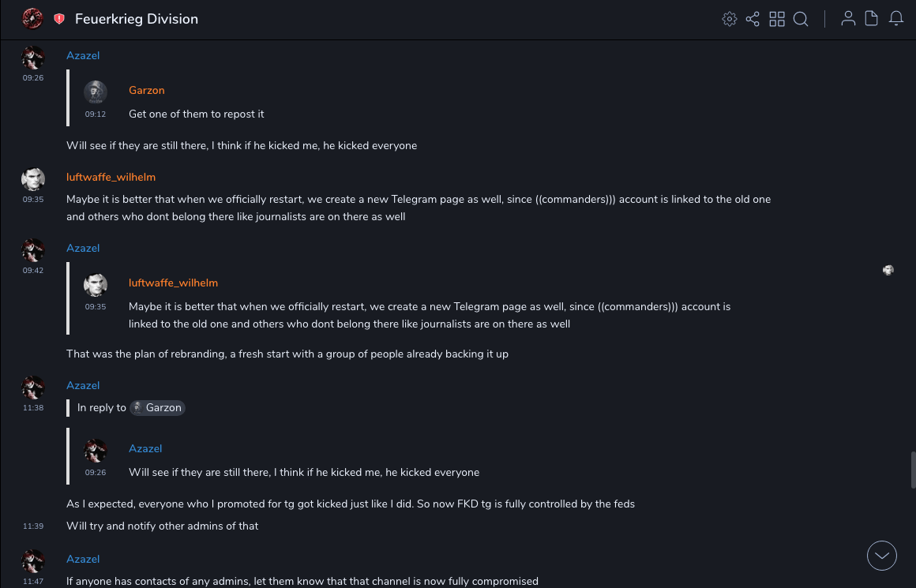This screenshot has width=916, height=588.
Task: Jump to latest messages chevron button
Action: pyautogui.click(x=882, y=556)
